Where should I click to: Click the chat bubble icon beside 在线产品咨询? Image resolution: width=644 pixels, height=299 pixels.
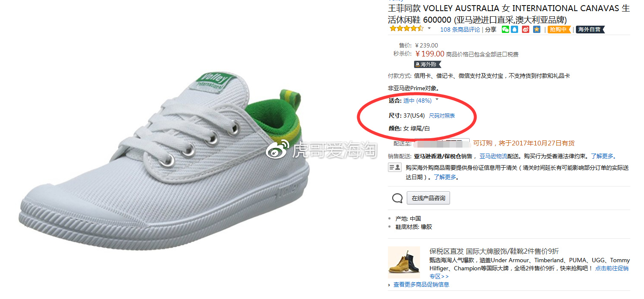(x=397, y=198)
